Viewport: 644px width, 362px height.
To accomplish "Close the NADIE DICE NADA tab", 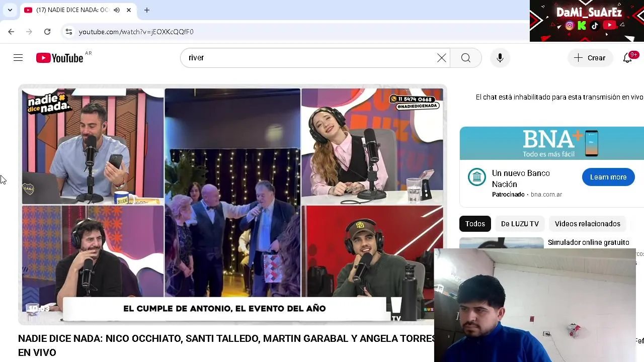I will pos(129,10).
